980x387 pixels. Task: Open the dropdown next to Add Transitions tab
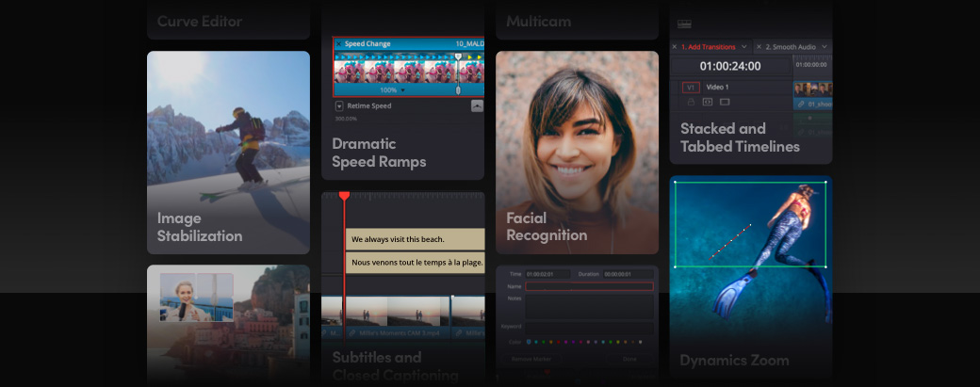click(x=744, y=46)
